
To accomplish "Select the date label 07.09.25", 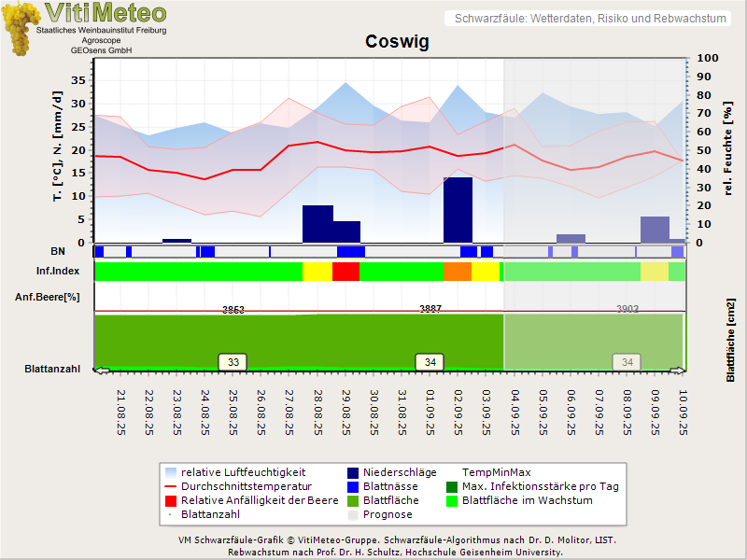I will pos(599,413).
